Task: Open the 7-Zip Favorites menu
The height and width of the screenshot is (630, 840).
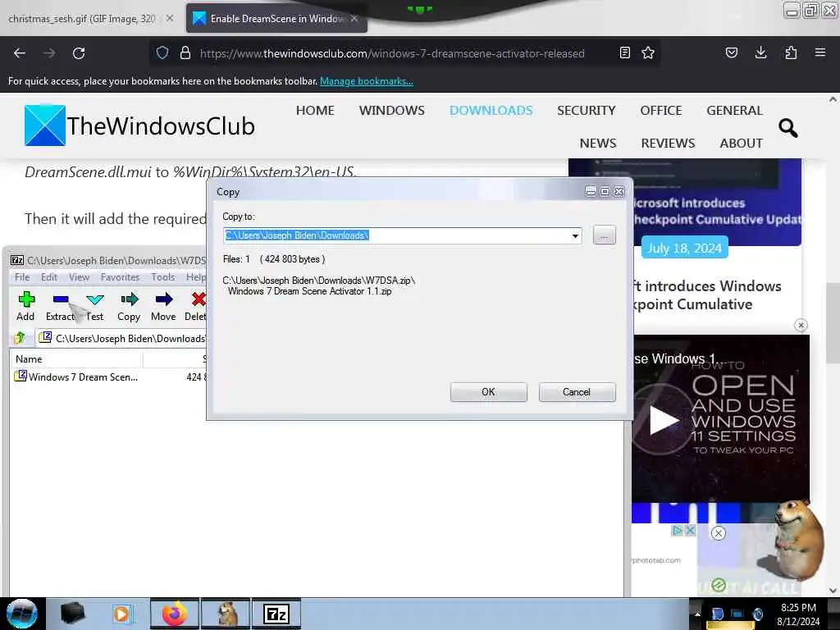Action: 120,277
